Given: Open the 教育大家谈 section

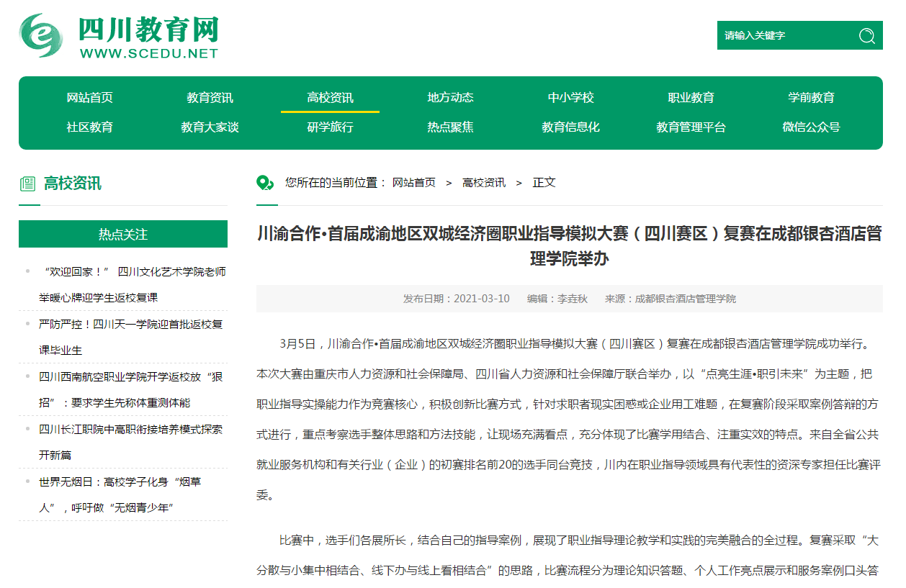Looking at the screenshot, I should [210, 127].
